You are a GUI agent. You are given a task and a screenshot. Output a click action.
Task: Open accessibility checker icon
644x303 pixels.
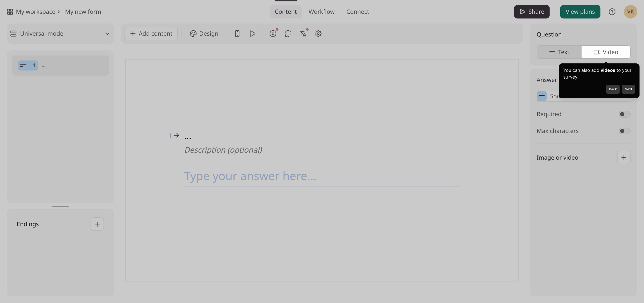pyautogui.click(x=273, y=34)
